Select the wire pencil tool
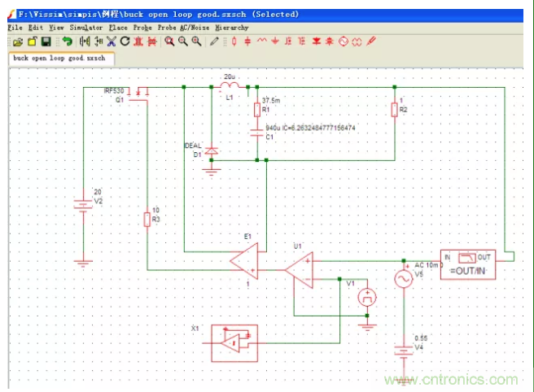The width and height of the screenshot is (534, 392). pos(215,41)
